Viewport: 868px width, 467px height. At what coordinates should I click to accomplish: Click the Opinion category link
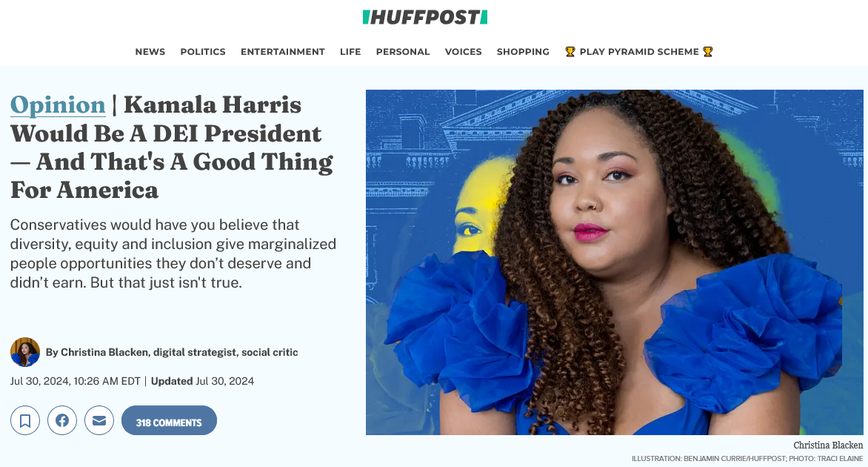coord(58,105)
